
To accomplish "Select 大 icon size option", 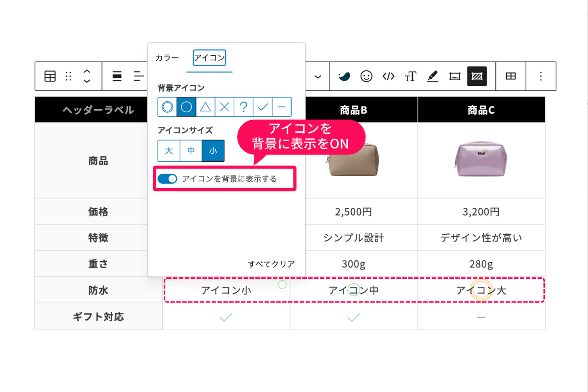I will [168, 150].
